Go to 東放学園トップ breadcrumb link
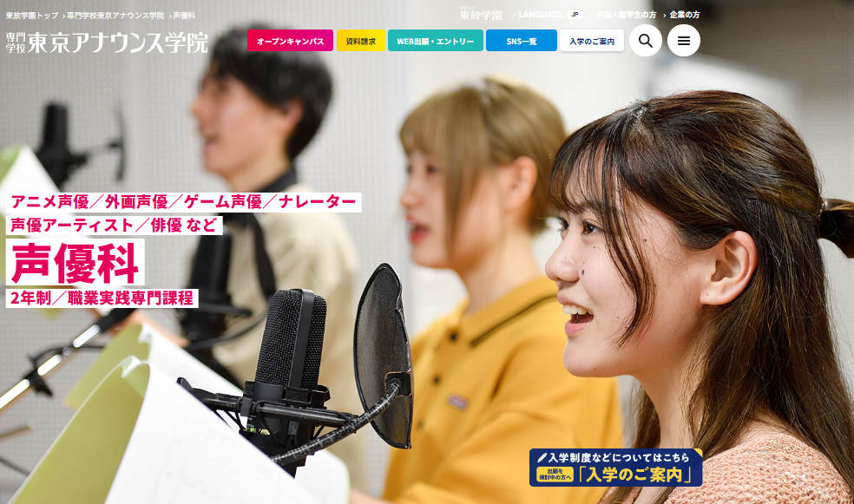 pos(32,16)
